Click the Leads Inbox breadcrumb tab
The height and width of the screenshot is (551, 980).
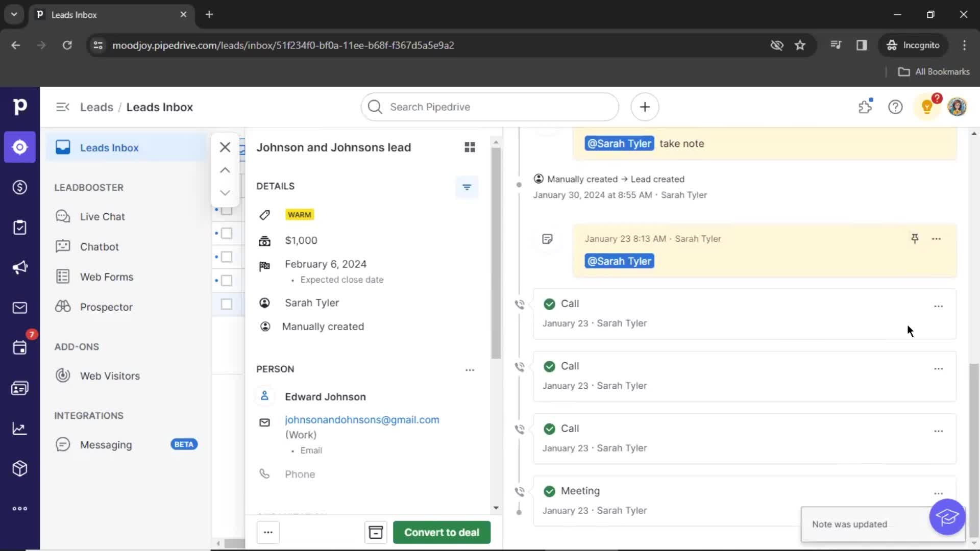tap(160, 107)
